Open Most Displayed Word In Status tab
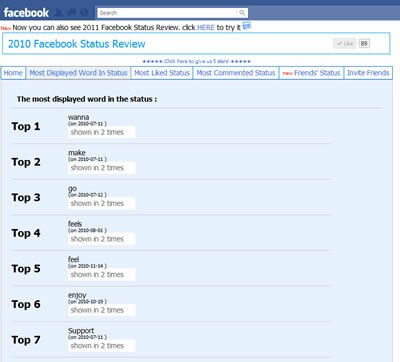 [78, 73]
